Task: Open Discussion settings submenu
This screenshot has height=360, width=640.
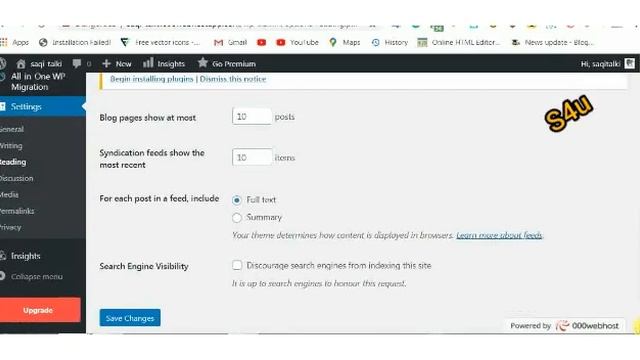Action: [x=17, y=178]
